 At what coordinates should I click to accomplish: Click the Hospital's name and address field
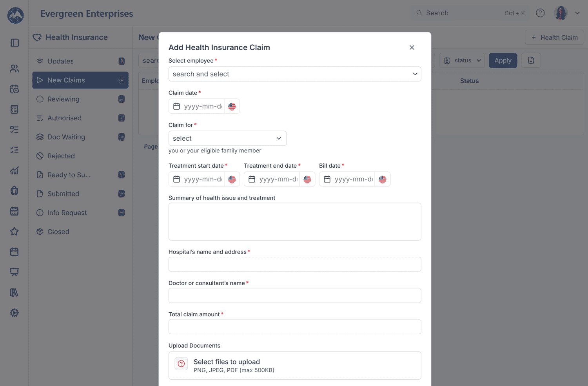[x=294, y=264]
